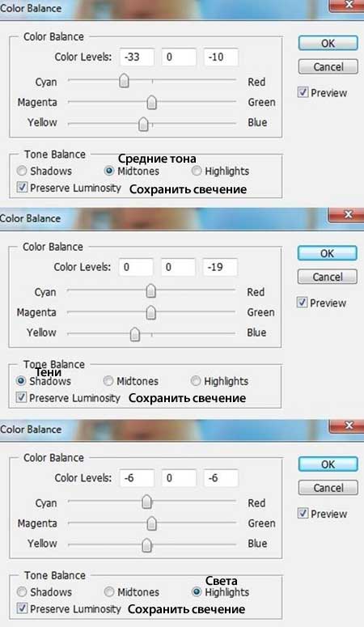Select Highlights radio in top Color Balance dialog

(196, 172)
